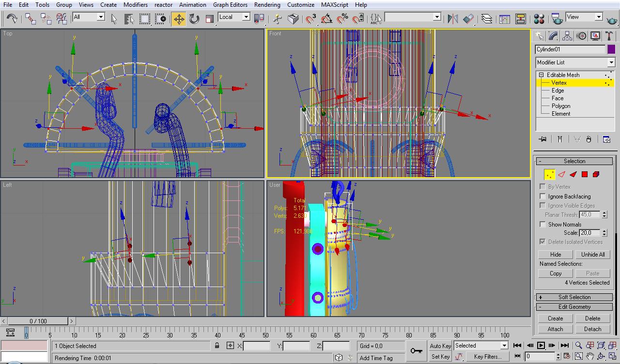This screenshot has height=364, width=620.
Task: Open the render type View dropdown
Action: click(584, 17)
